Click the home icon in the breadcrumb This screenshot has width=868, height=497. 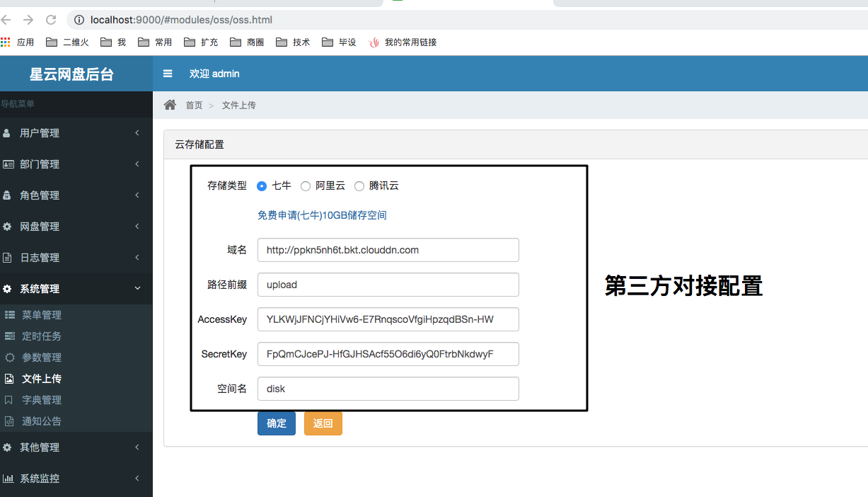tap(170, 105)
